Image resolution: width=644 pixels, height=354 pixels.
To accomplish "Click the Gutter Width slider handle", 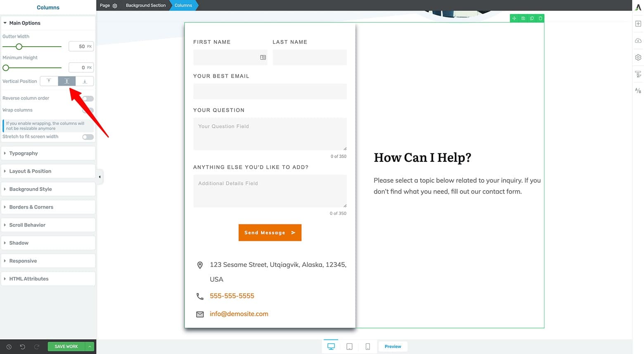I will click(19, 47).
